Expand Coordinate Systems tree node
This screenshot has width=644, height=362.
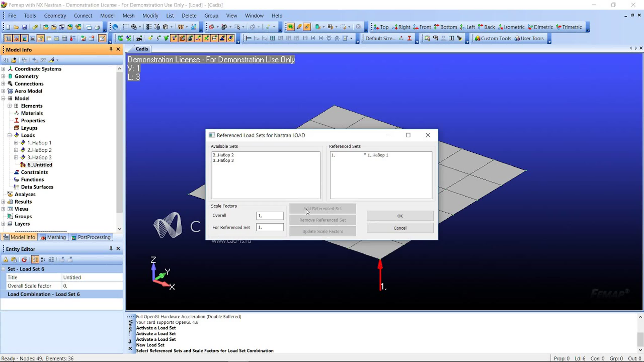(3, 69)
